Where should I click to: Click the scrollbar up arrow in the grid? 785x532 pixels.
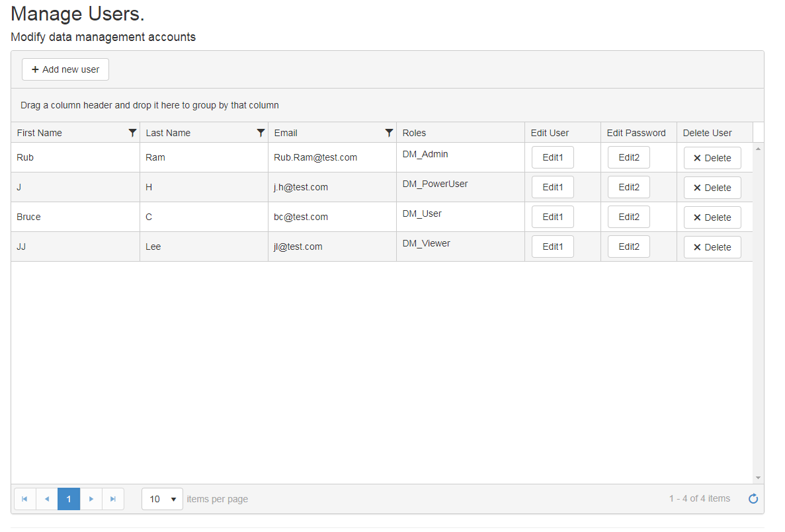(758, 149)
